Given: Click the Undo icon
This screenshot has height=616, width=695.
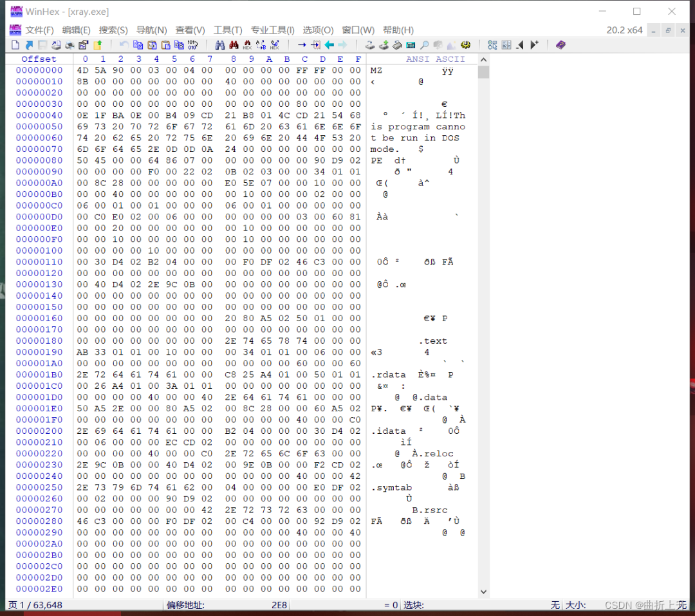Looking at the screenshot, I should pos(124,45).
